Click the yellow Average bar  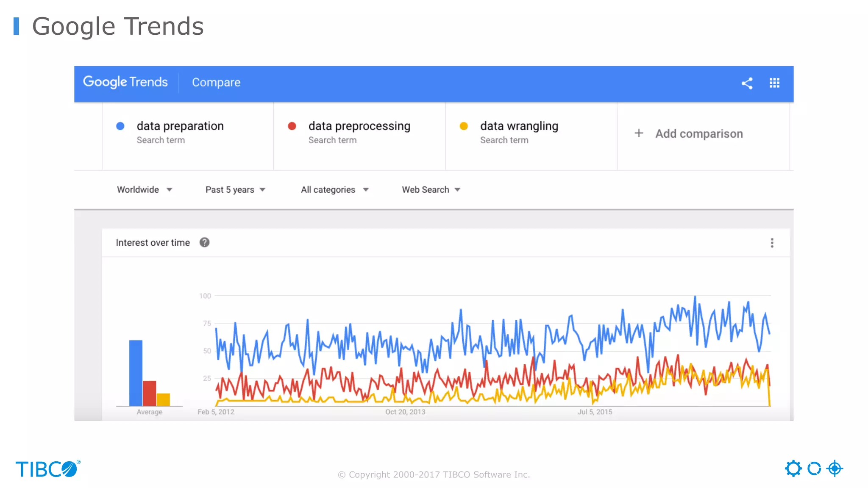click(x=163, y=399)
